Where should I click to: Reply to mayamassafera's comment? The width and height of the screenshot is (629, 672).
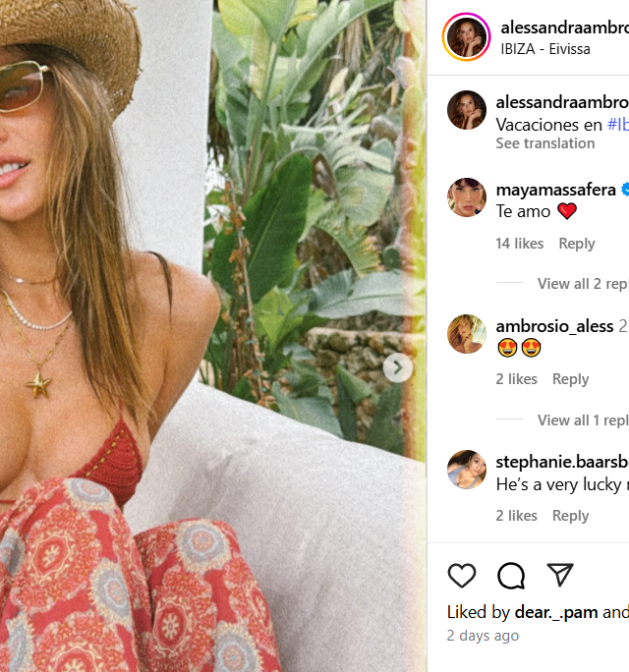click(x=577, y=244)
